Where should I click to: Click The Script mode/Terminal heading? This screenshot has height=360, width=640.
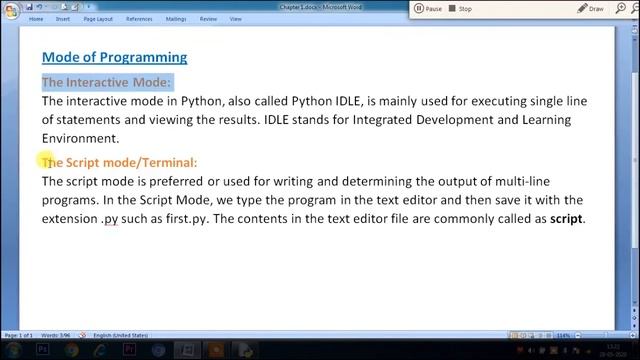tap(120, 162)
